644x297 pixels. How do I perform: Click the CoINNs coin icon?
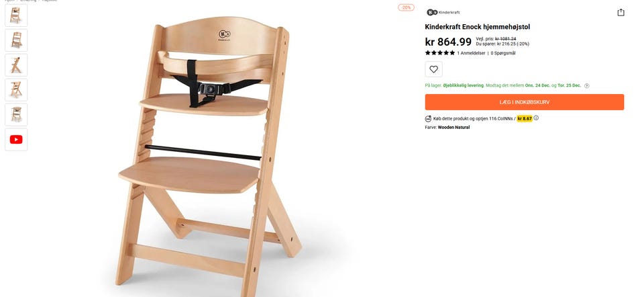(x=429, y=118)
